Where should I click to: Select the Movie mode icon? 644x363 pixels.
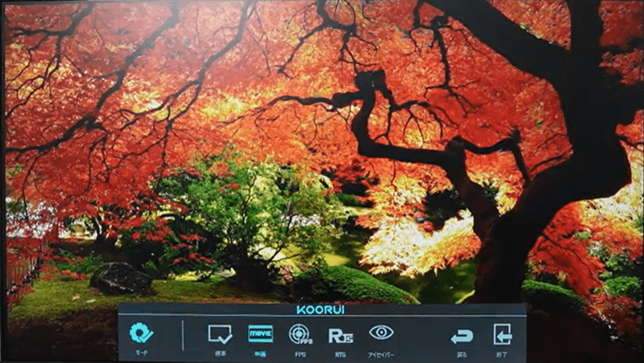click(260, 334)
